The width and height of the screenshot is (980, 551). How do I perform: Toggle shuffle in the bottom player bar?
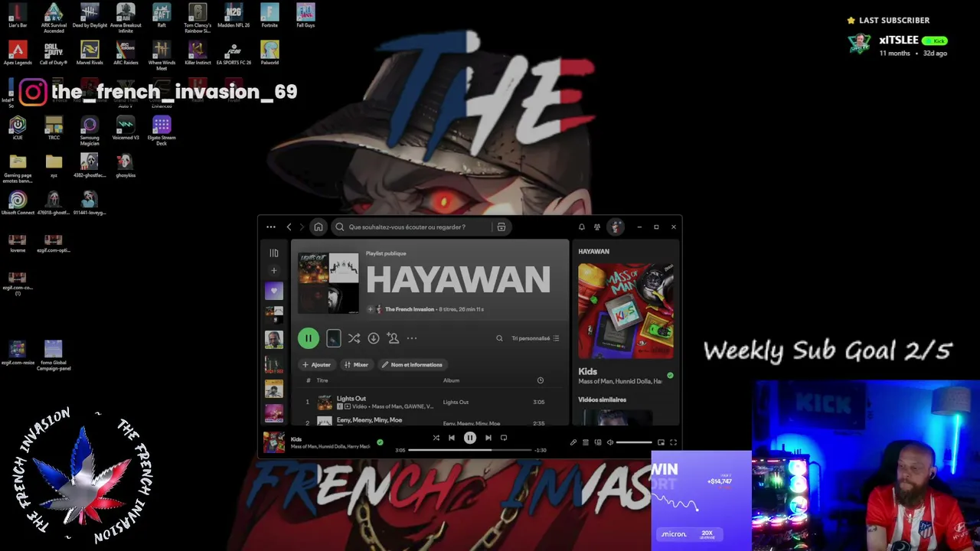(436, 438)
